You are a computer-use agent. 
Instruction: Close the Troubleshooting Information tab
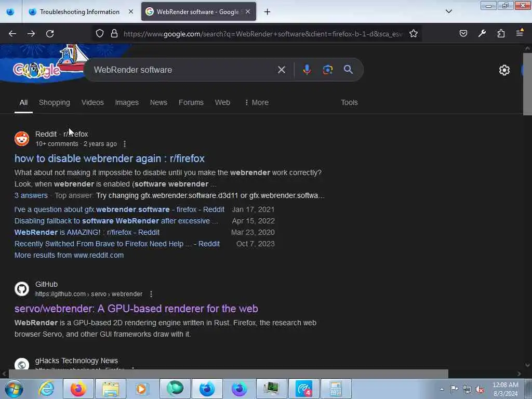(131, 11)
